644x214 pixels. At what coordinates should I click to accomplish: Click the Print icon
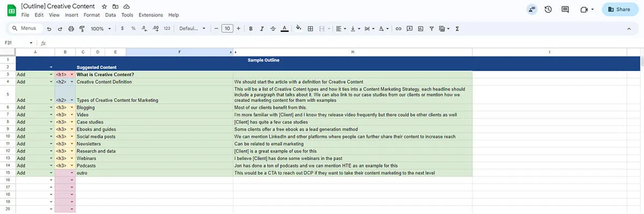71,28
